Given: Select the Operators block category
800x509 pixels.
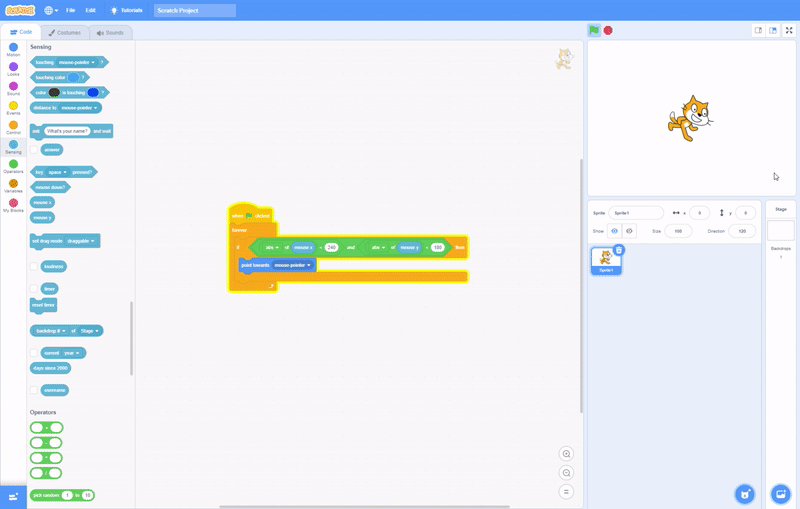Looking at the screenshot, I should (x=13, y=166).
